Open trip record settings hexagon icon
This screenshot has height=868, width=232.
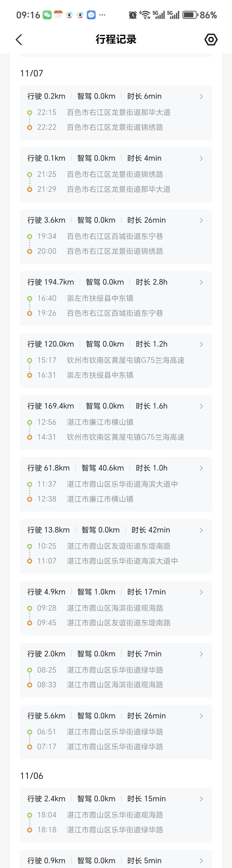click(211, 40)
